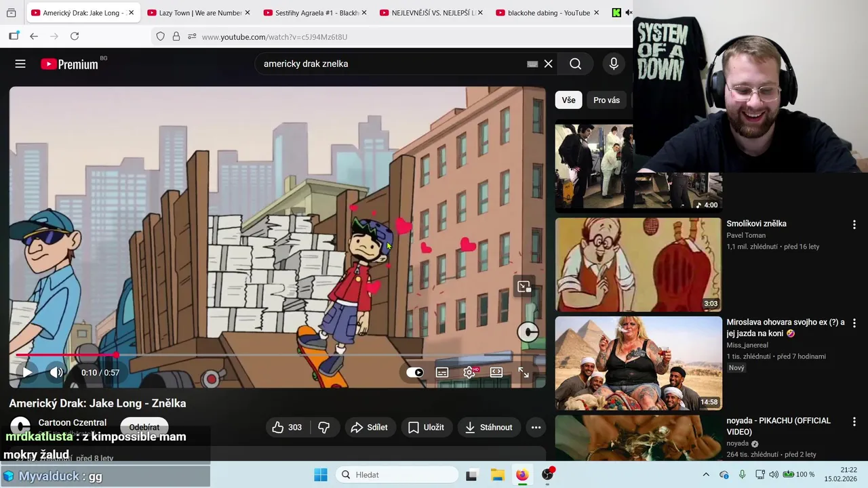Open the volume tray icon
Viewport: 868px width, 488px height.
774,474
